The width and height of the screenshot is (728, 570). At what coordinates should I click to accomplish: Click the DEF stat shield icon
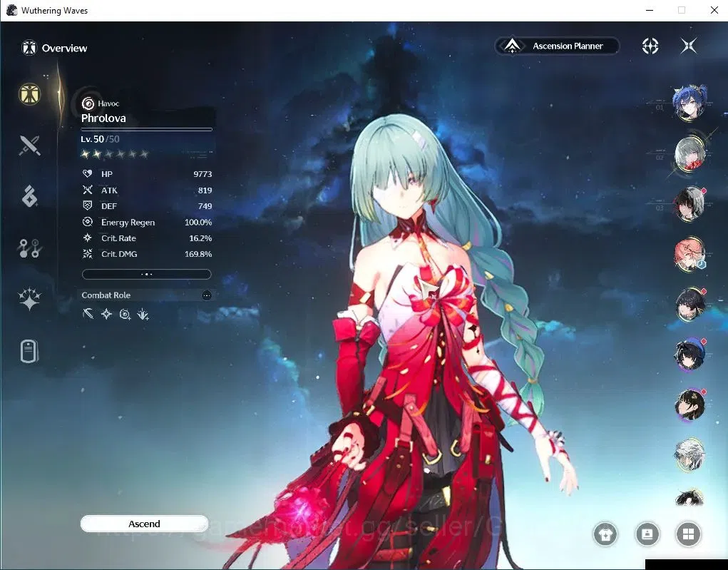click(87, 205)
